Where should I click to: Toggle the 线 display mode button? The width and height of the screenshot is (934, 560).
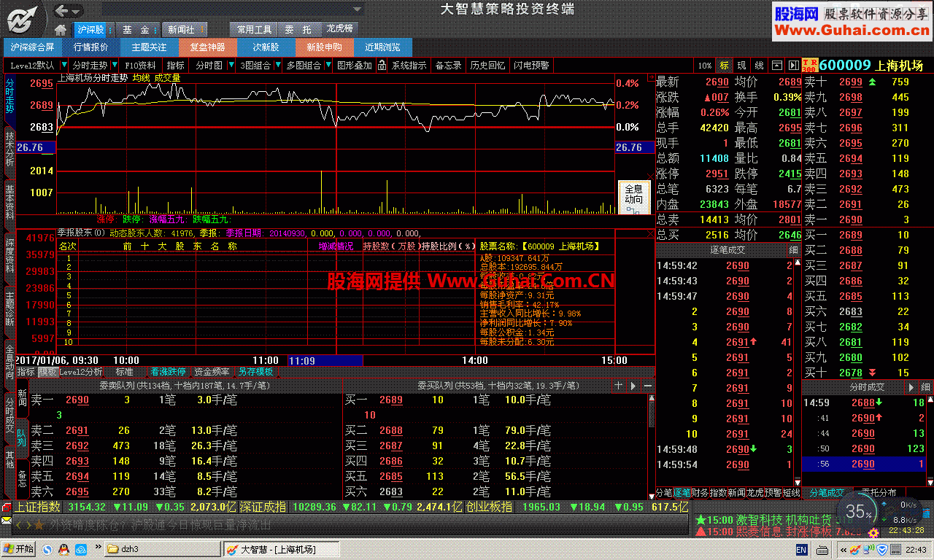click(x=759, y=66)
